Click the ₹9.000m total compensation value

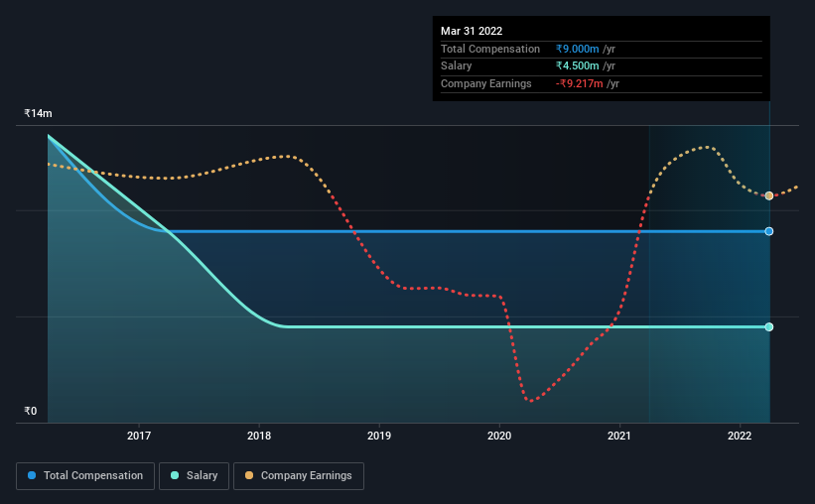click(578, 49)
